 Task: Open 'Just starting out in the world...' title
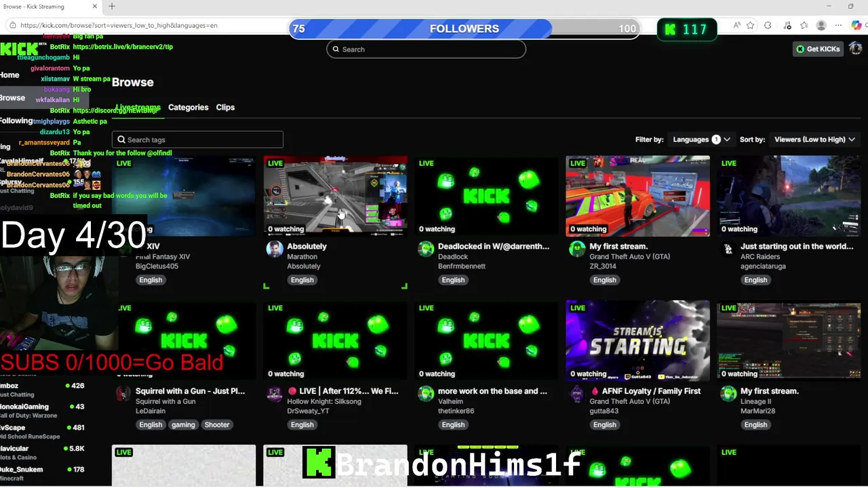797,246
